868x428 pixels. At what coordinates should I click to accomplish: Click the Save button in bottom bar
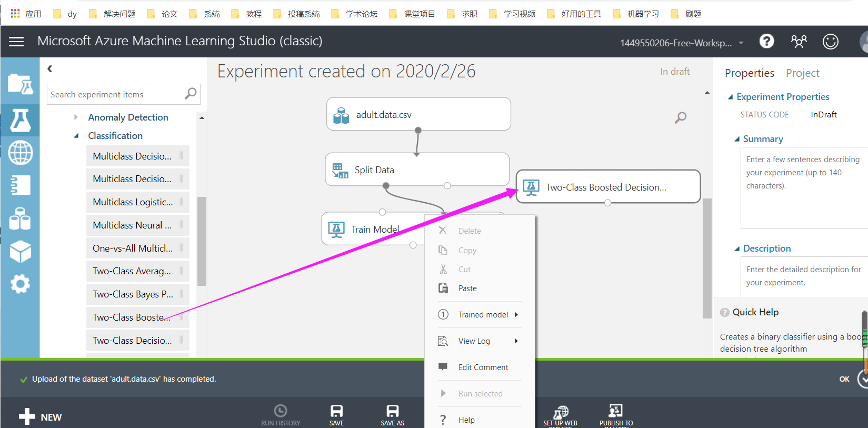(336, 415)
